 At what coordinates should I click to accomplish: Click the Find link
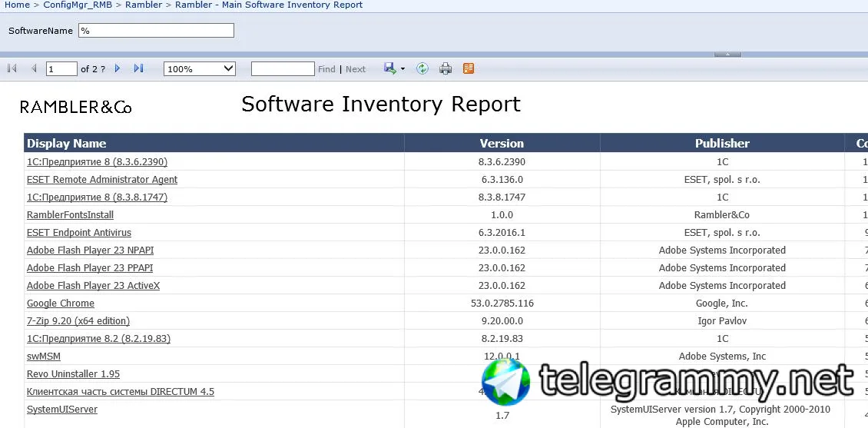pos(326,69)
